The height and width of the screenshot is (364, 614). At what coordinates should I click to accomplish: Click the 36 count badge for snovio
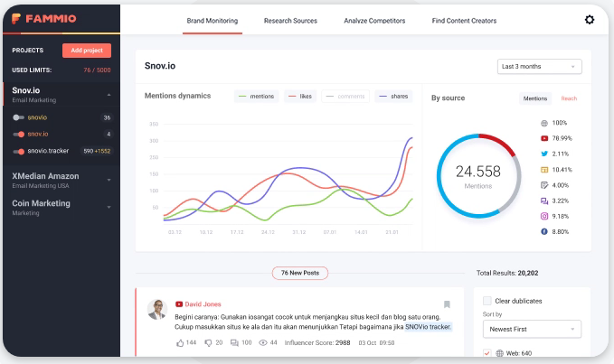pyautogui.click(x=107, y=117)
